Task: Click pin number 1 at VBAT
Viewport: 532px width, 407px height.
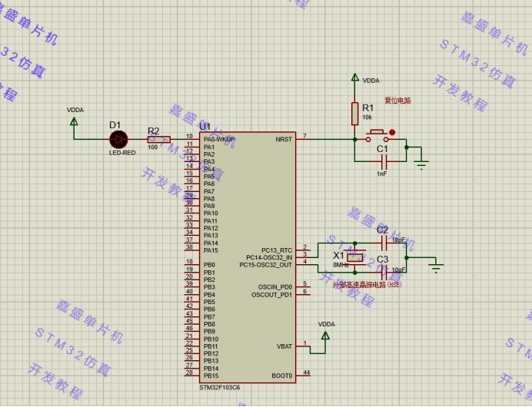Action: tap(305, 343)
